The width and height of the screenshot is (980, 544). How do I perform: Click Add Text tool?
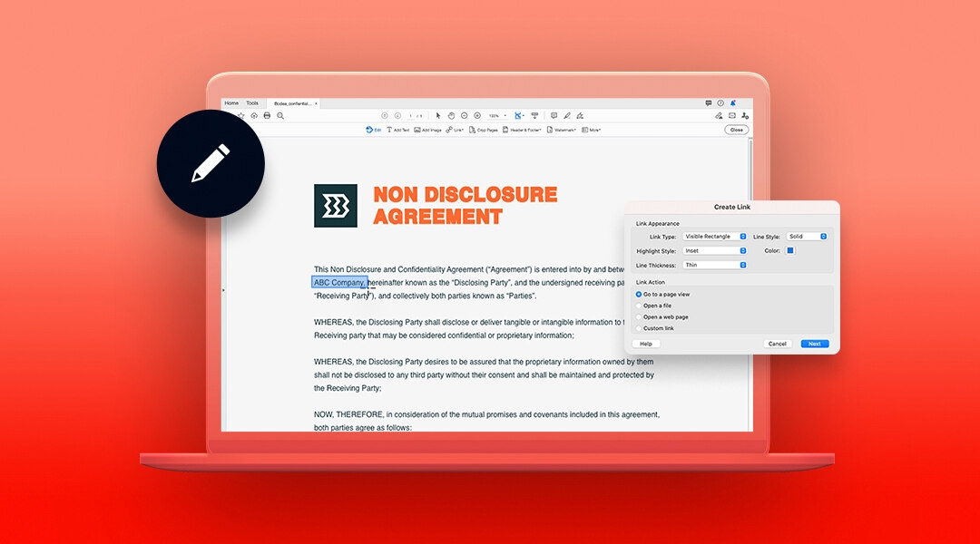[398, 130]
